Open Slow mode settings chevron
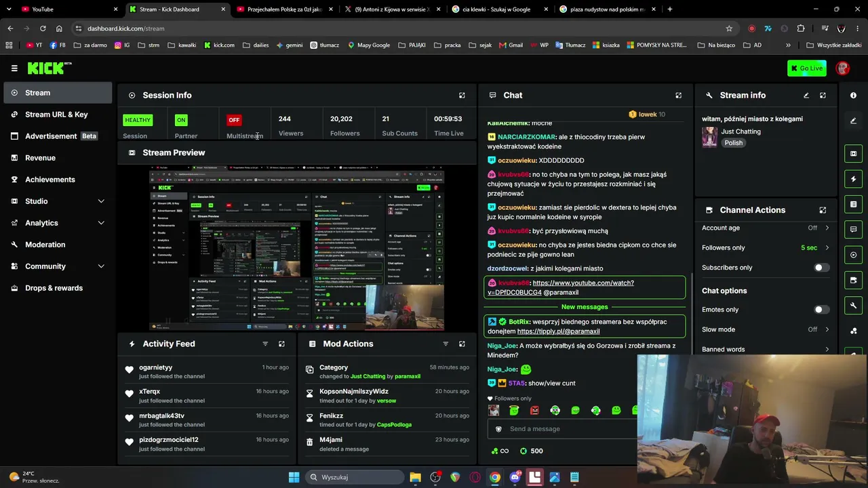Viewport: 868px width, 488px height. tap(827, 329)
